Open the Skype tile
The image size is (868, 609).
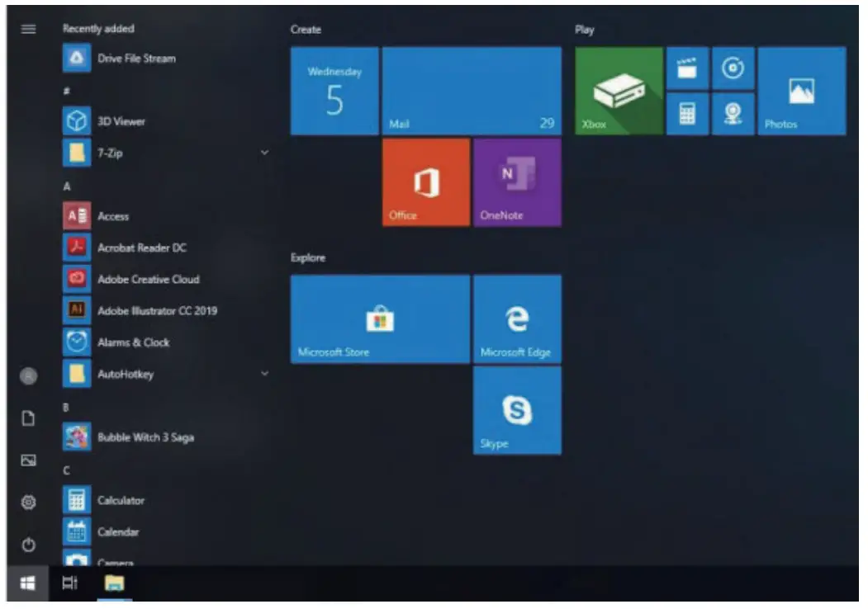[516, 410]
